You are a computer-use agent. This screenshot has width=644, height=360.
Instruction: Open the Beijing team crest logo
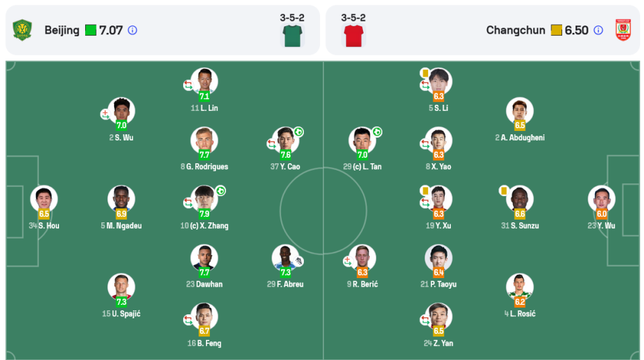[x=23, y=30]
